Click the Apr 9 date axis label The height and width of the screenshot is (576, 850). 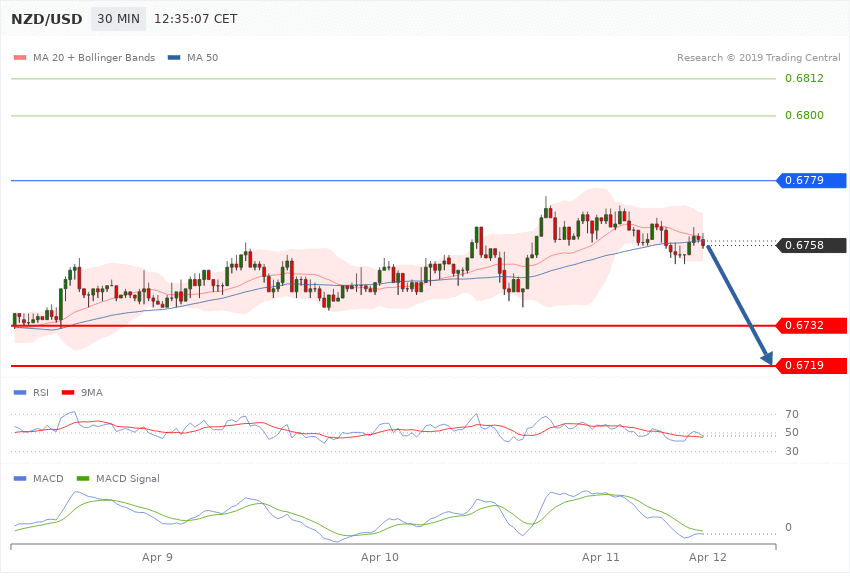tap(157, 557)
